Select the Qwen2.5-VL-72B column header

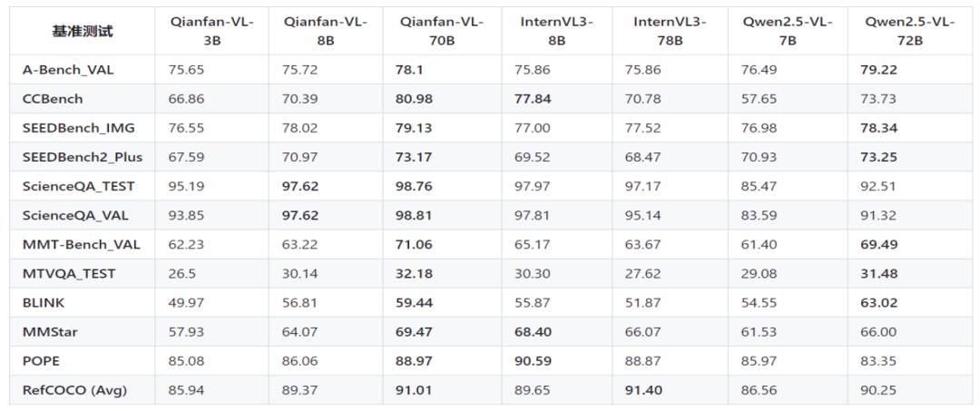pyautogui.click(x=909, y=31)
